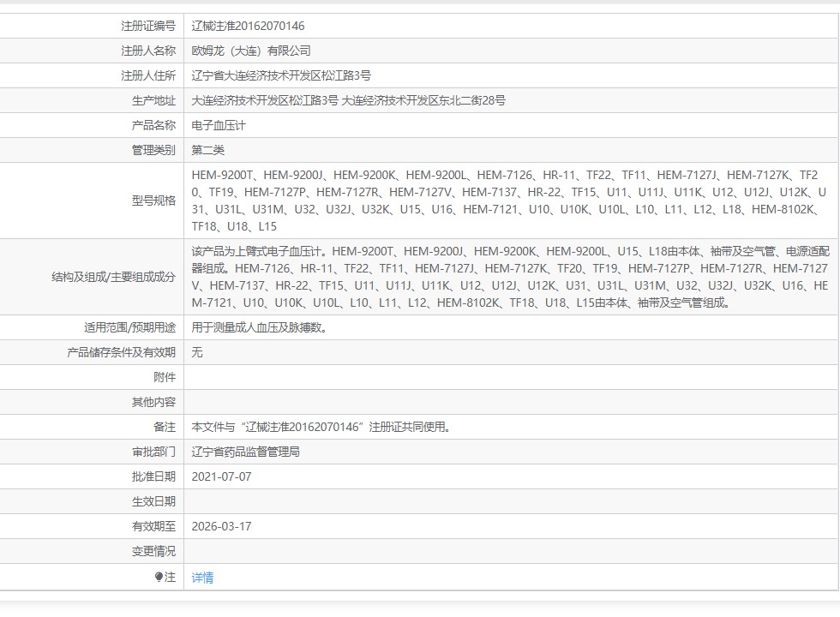Click the address 辽宁省大连经济技术开发区松江路3号

(x=281, y=75)
